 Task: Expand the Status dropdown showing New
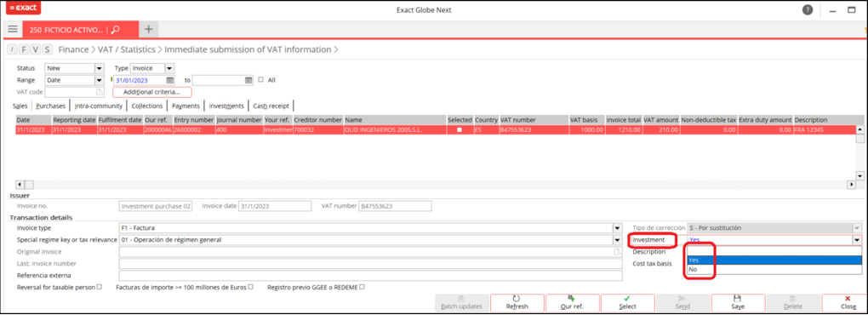tap(100, 69)
